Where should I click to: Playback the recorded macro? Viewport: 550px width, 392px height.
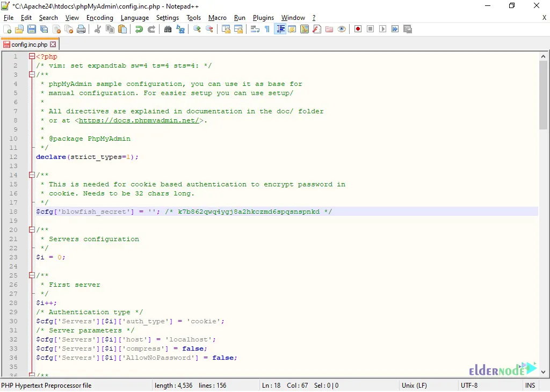382,29
